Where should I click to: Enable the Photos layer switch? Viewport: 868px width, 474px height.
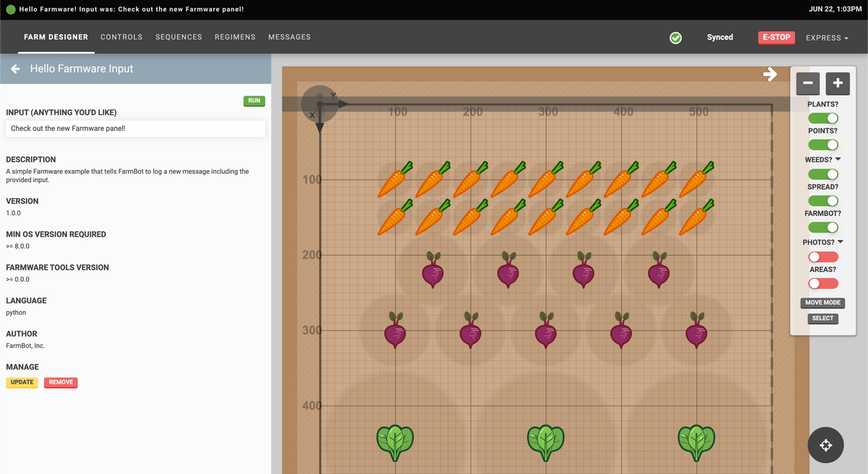(823, 257)
